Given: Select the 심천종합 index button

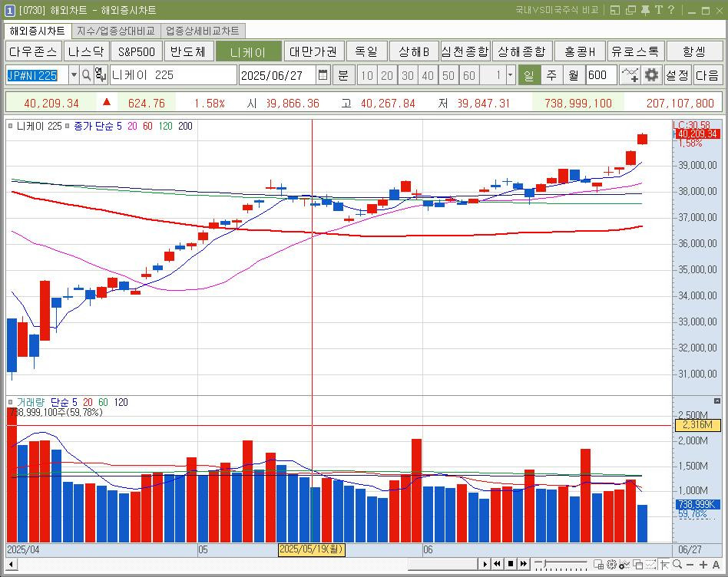Looking at the screenshot, I should point(465,51).
